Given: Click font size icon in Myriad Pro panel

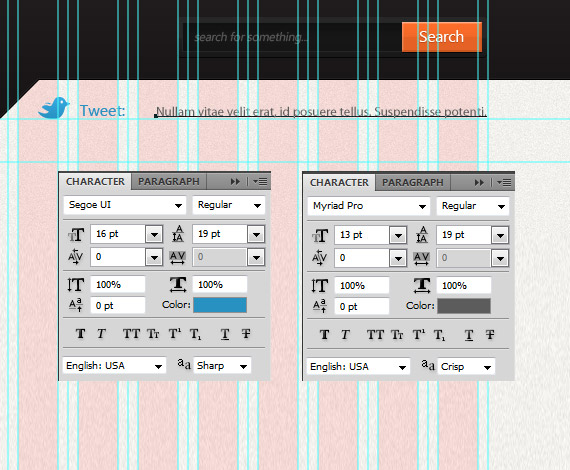Looking at the screenshot, I should tap(320, 236).
